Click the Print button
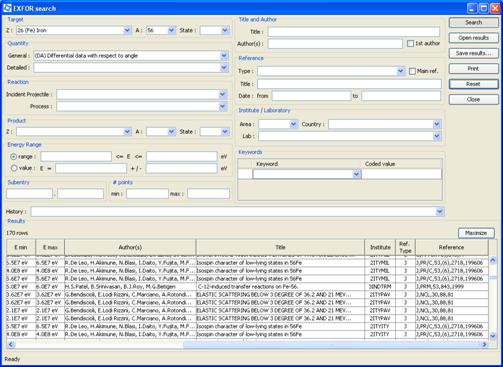The height and width of the screenshot is (367, 503). [x=474, y=68]
